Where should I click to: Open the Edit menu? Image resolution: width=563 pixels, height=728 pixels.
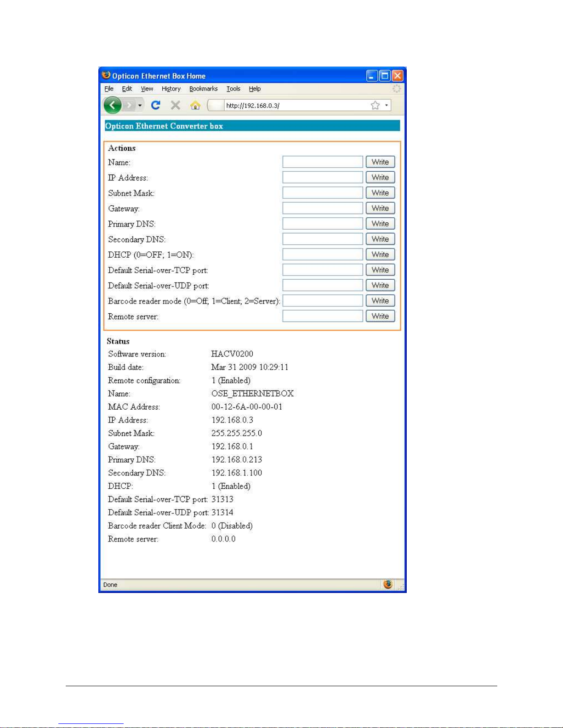[127, 89]
